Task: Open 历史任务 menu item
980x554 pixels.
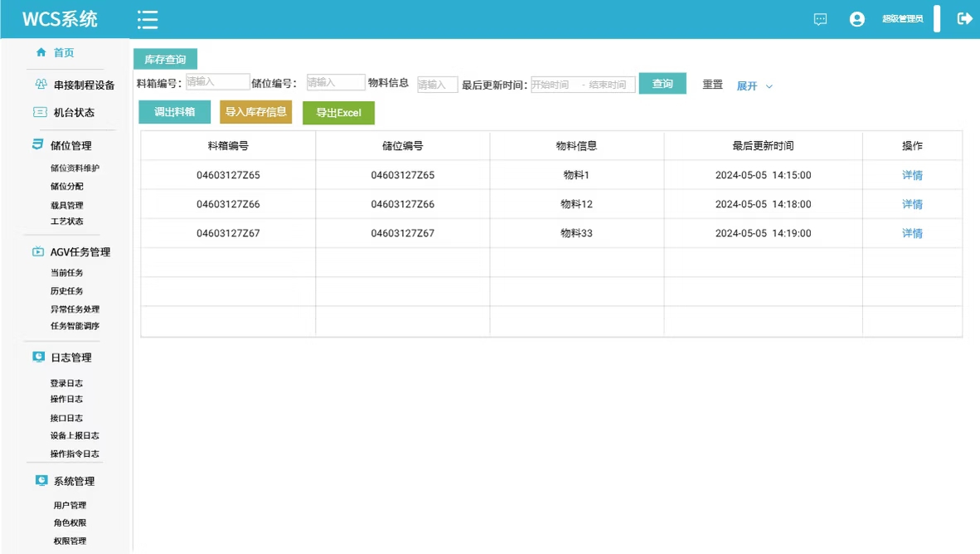Action: coord(67,291)
